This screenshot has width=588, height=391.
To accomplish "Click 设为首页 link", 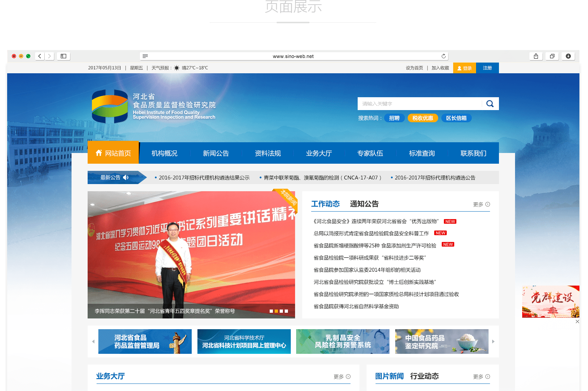I will (415, 68).
